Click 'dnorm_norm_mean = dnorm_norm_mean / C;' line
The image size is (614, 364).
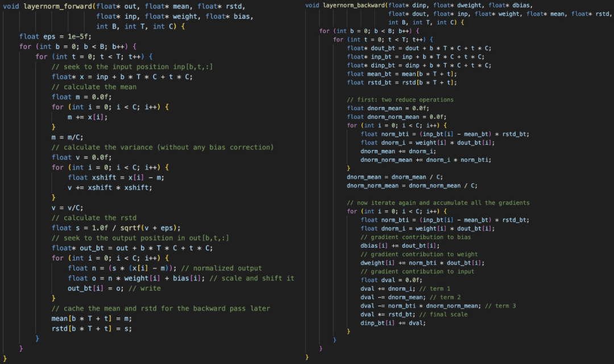pyautogui.click(x=412, y=186)
